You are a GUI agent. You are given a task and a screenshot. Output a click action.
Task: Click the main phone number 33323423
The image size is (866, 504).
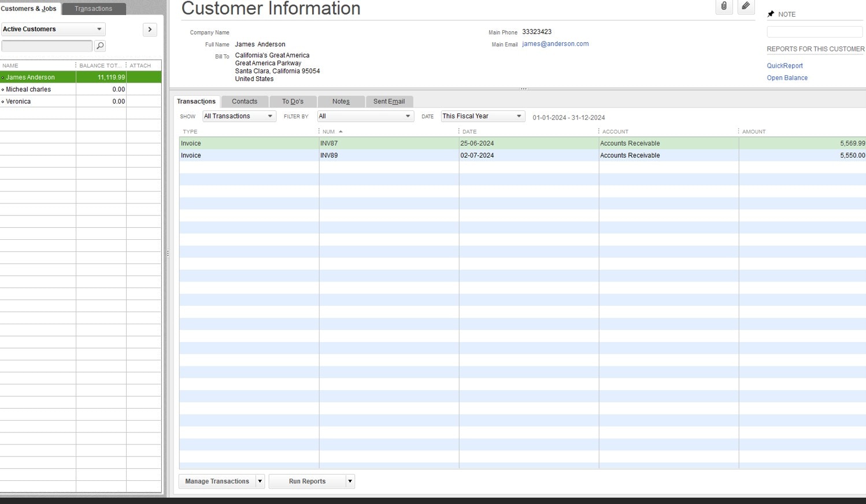[x=536, y=32]
